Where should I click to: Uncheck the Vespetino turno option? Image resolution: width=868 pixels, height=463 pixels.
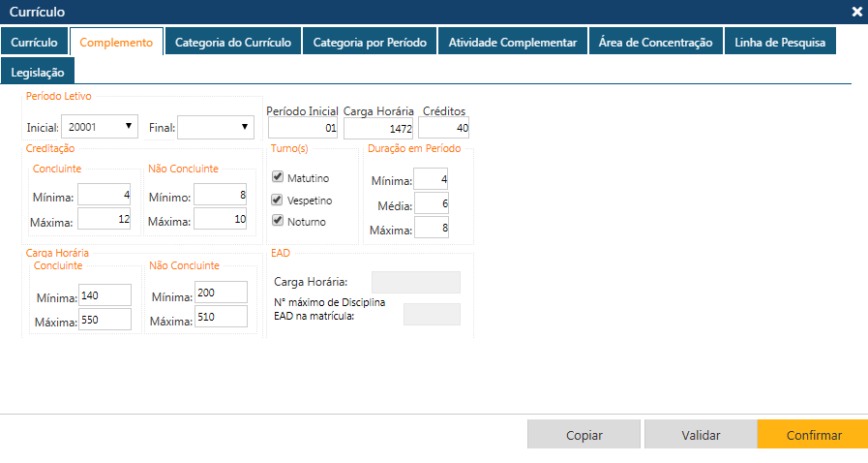(278, 200)
